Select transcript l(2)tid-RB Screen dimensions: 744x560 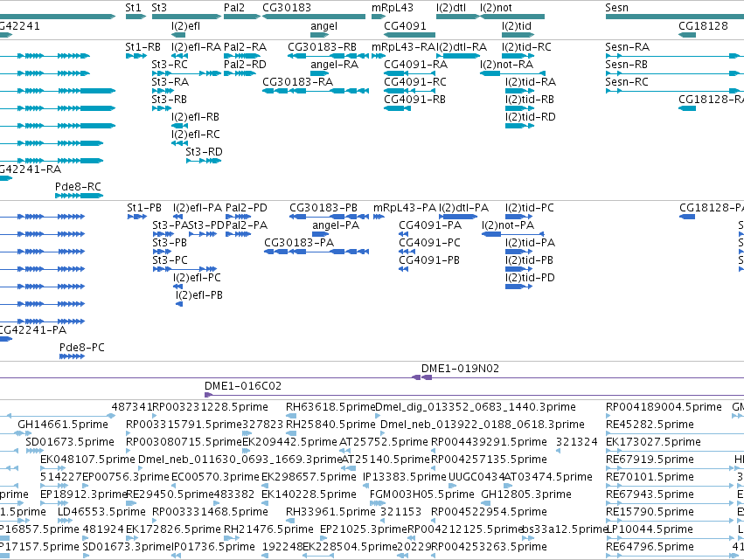click(x=520, y=108)
